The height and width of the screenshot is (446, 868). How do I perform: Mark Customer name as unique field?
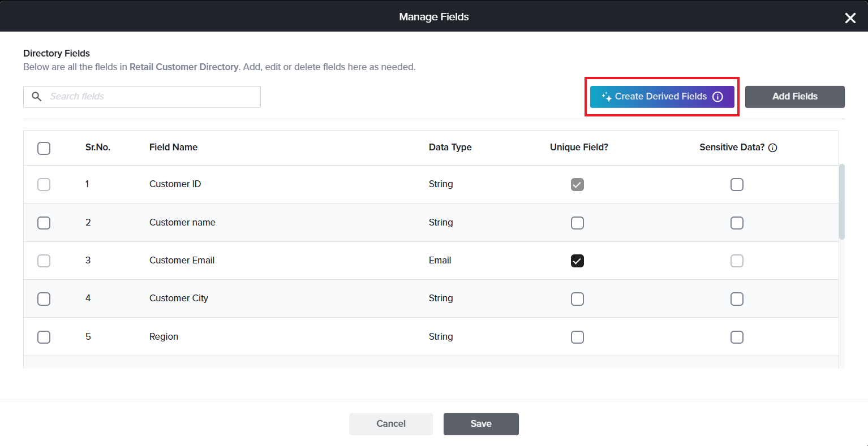[577, 223]
